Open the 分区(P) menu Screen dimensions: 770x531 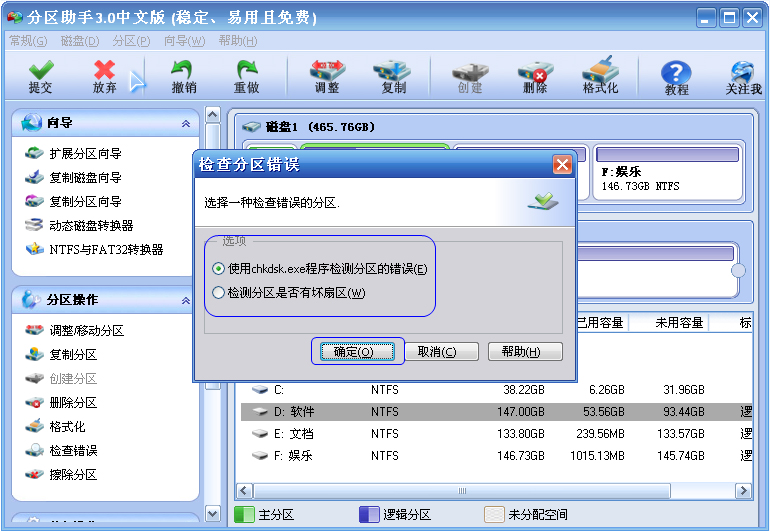pyautogui.click(x=131, y=41)
